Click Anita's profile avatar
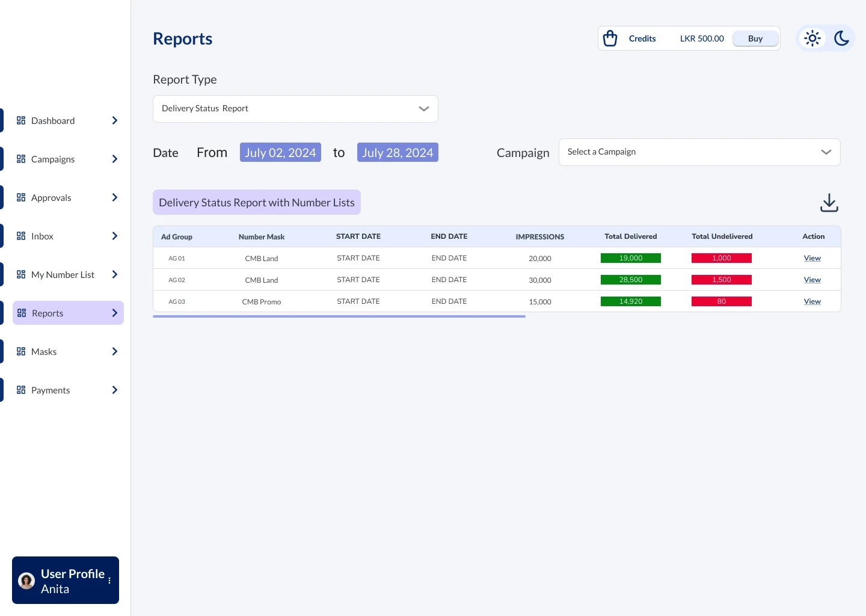This screenshot has height=616, width=866. click(26, 581)
